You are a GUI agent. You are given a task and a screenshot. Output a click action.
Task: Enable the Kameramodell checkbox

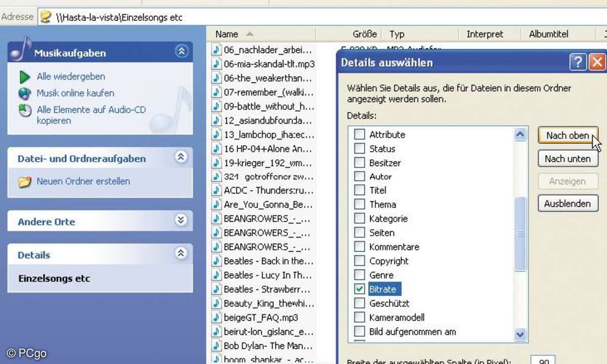(359, 317)
